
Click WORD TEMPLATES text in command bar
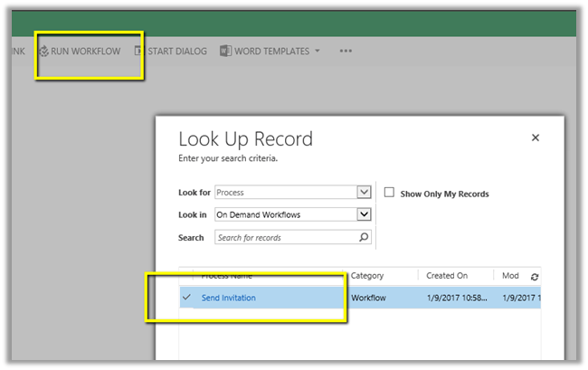[271, 52]
